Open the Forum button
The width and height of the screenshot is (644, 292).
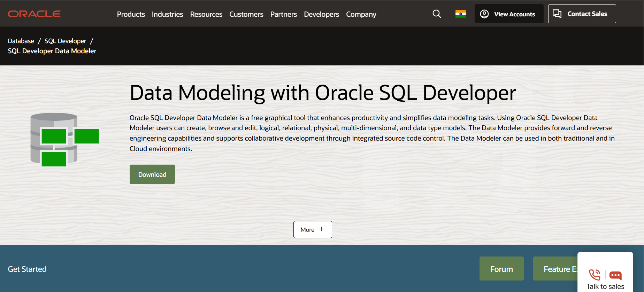pyautogui.click(x=501, y=269)
